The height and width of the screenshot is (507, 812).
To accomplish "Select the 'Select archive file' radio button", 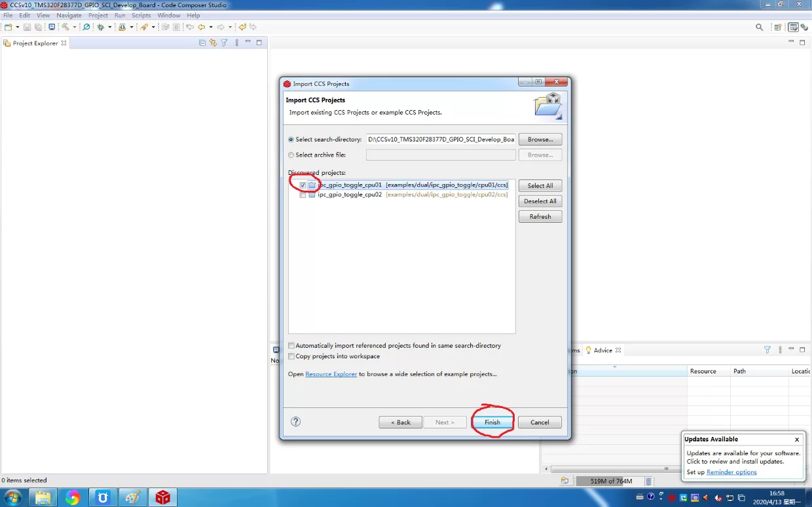I will [x=291, y=155].
